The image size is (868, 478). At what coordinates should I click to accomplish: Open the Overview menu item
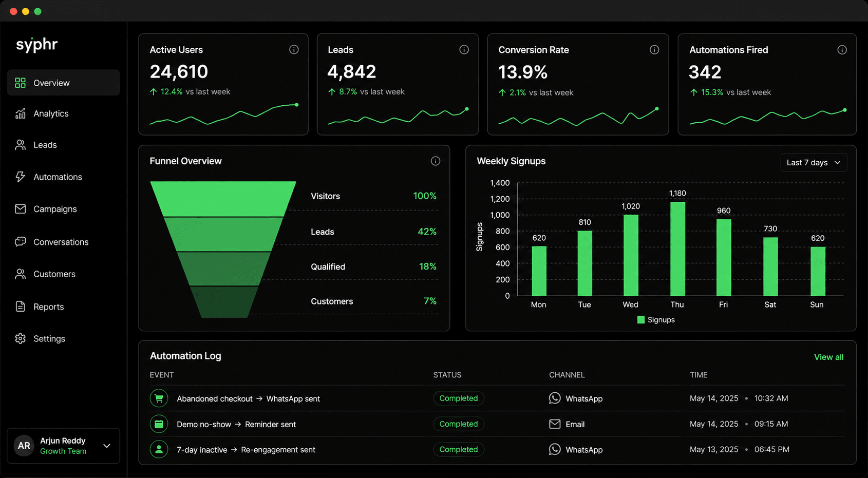tap(63, 83)
